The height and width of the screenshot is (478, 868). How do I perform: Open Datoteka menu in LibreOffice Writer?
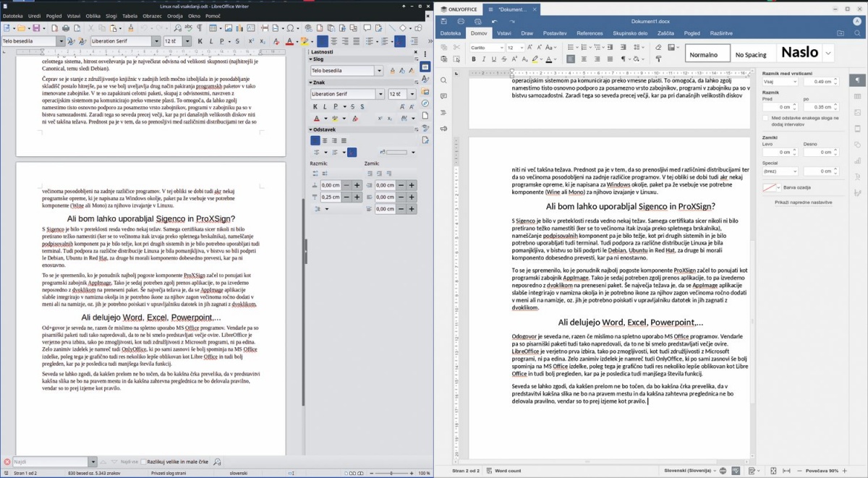tap(12, 16)
